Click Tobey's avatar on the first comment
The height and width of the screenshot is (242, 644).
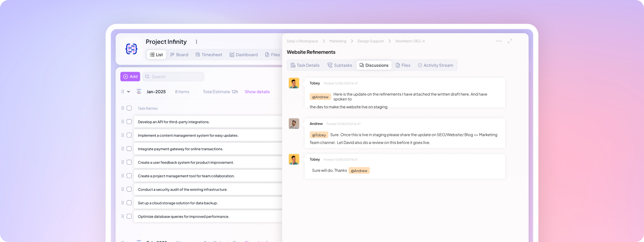click(294, 83)
